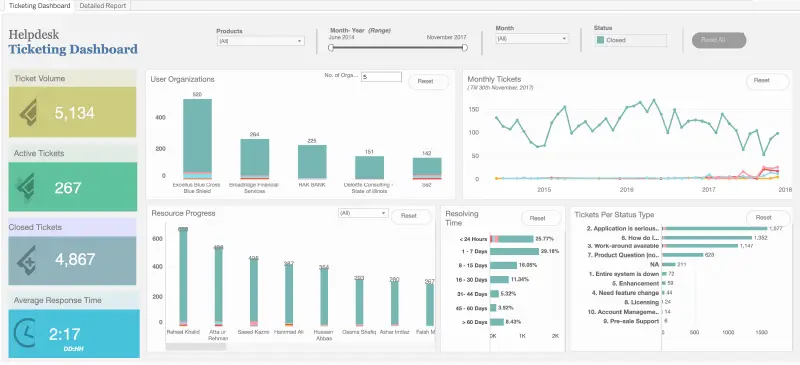The height and width of the screenshot is (365, 800).
Task: Select the 8 - 15 Days resolving time bar
Action: [504, 265]
